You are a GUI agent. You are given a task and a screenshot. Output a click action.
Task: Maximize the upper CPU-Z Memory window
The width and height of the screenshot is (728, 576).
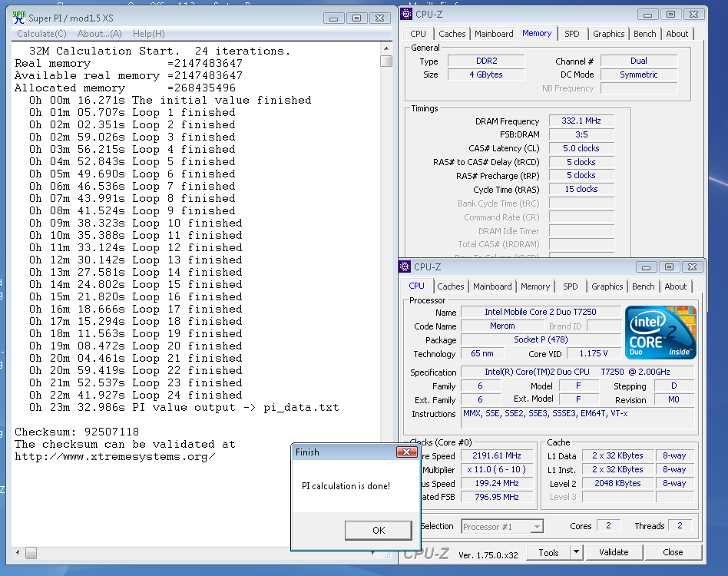671,15
